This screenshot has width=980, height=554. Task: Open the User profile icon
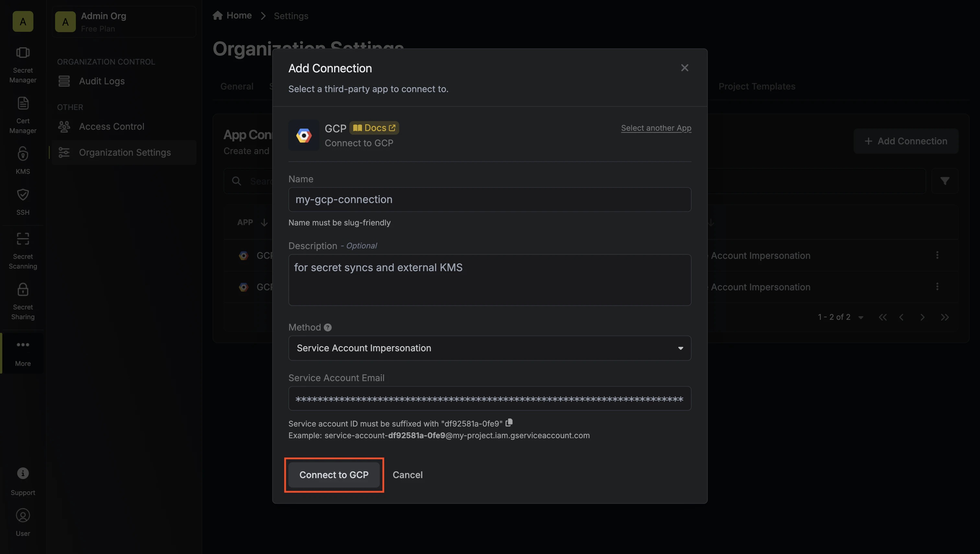click(23, 515)
